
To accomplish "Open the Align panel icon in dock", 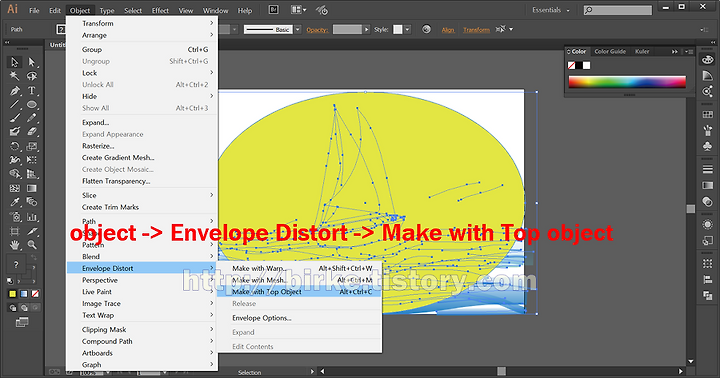I will (x=708, y=279).
